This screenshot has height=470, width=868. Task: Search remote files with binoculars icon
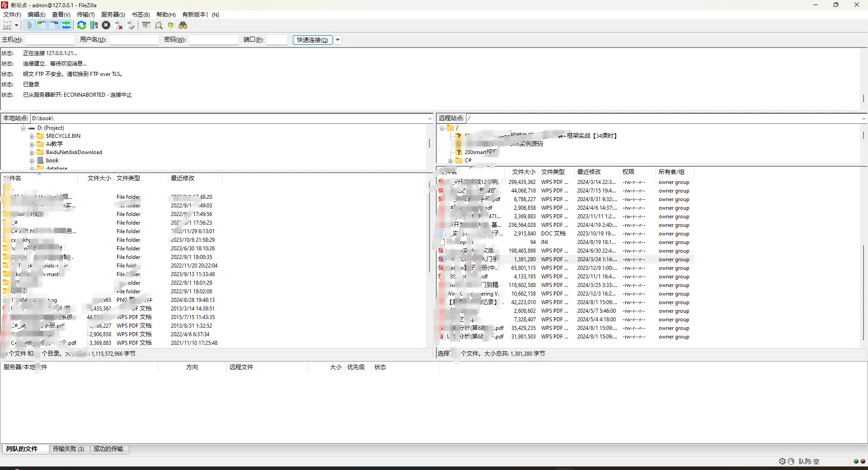click(x=183, y=26)
